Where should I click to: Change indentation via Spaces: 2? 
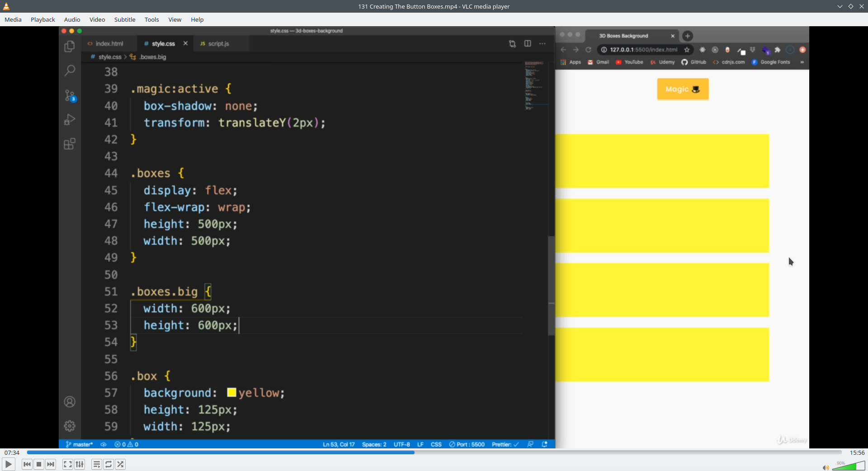pyautogui.click(x=374, y=444)
